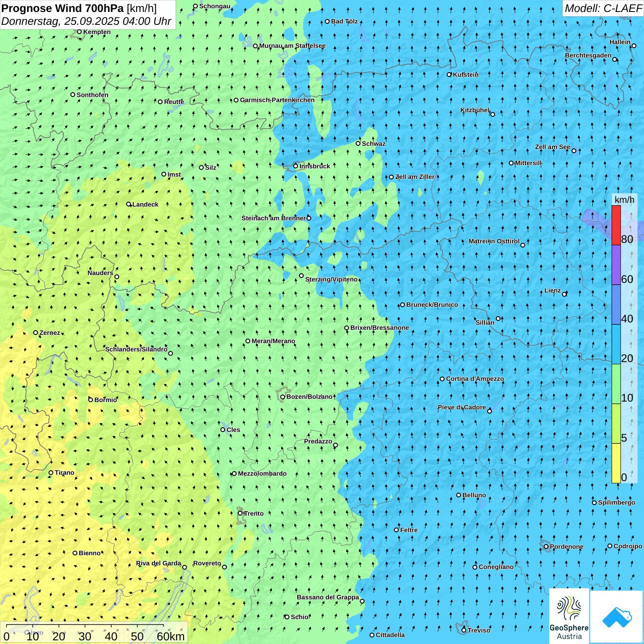Click the 'Conegliano' label

[496, 567]
